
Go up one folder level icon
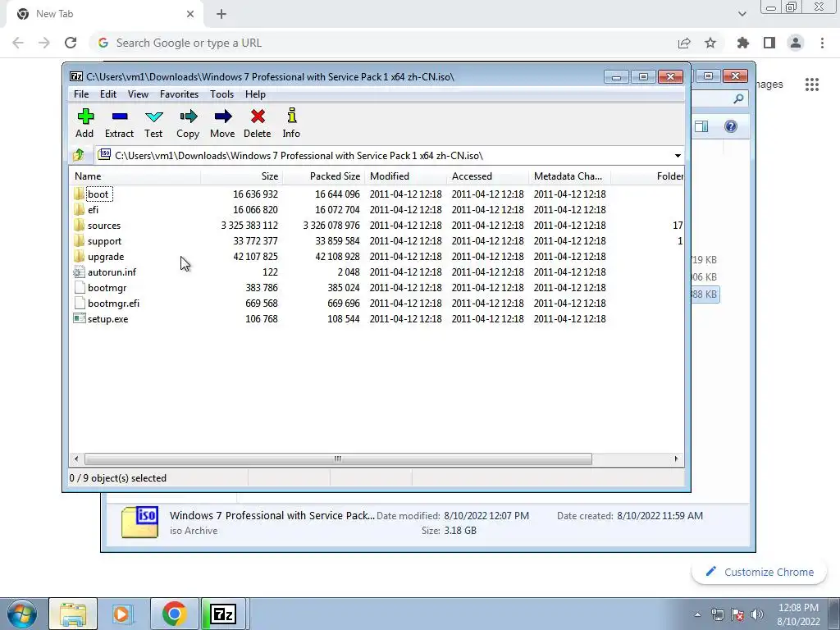pos(79,155)
